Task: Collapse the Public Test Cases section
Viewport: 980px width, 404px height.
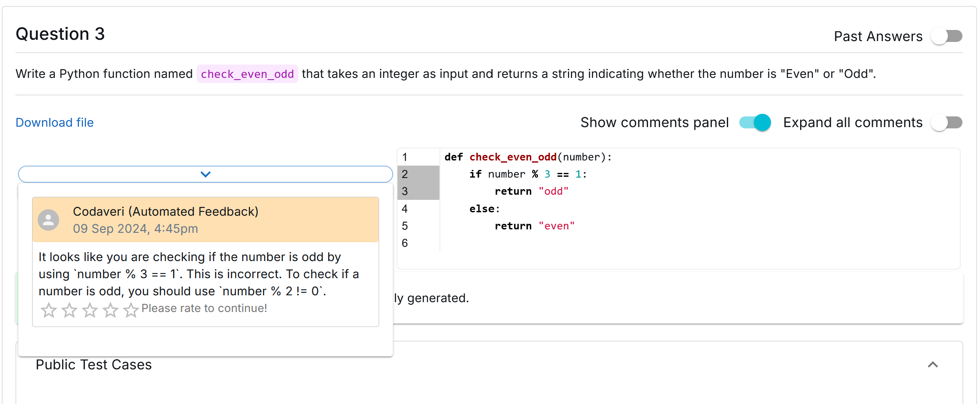Action: pos(933,365)
